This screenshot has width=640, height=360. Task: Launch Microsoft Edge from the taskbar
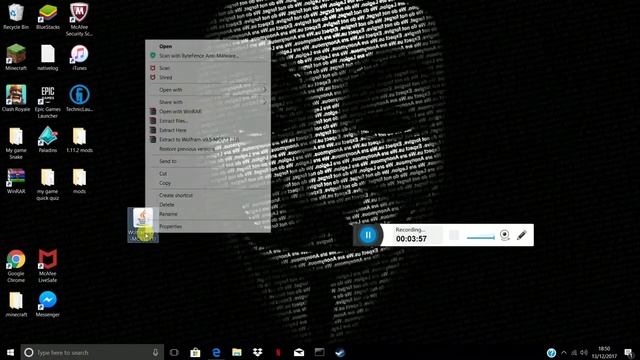[x=216, y=352]
